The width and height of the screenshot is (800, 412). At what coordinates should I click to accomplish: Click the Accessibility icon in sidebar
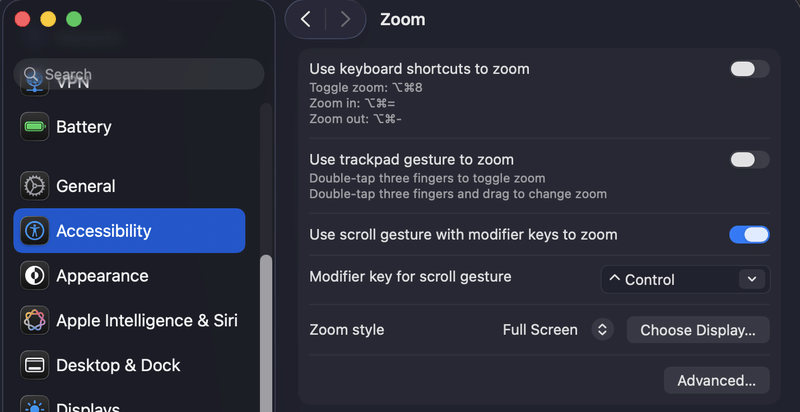pyautogui.click(x=35, y=231)
